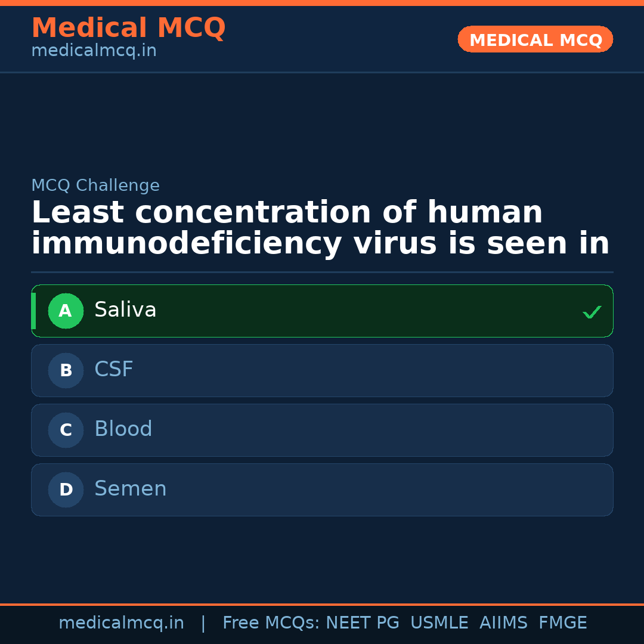
Task: Click the green checkmark on Saliva row
Action: (x=592, y=312)
